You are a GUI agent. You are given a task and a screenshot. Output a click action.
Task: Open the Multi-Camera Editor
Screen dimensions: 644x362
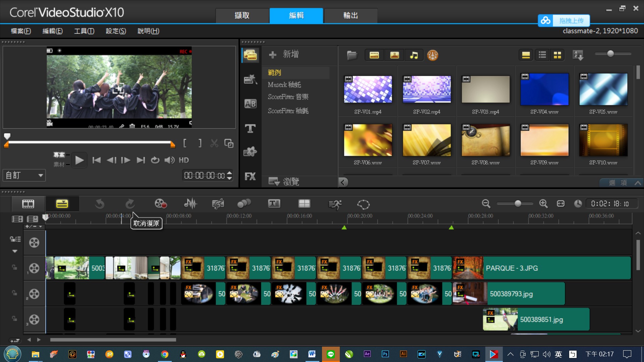[x=304, y=204]
